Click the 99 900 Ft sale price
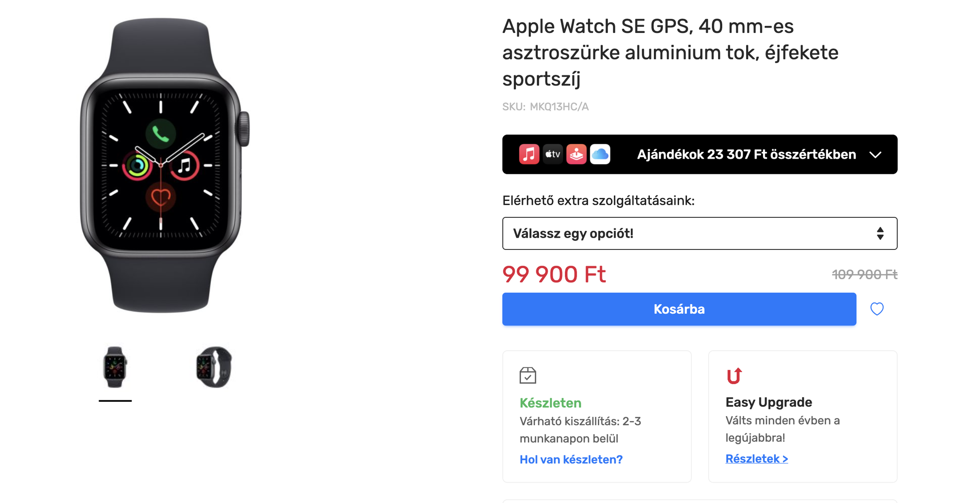Viewport: 980px width, 503px height. click(554, 274)
